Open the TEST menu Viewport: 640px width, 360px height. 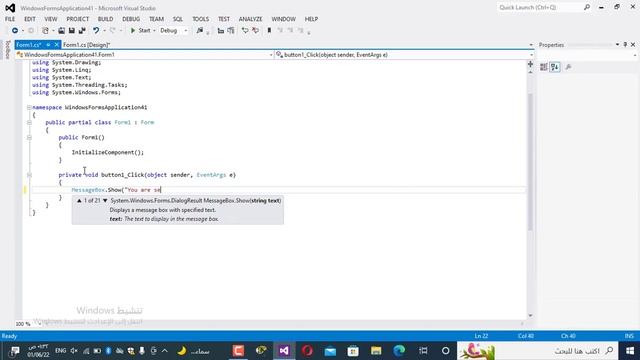coord(224,19)
